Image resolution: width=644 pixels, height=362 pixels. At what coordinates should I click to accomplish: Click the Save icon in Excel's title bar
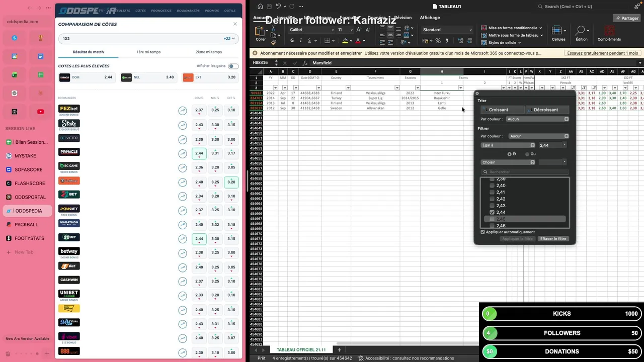[269, 7]
